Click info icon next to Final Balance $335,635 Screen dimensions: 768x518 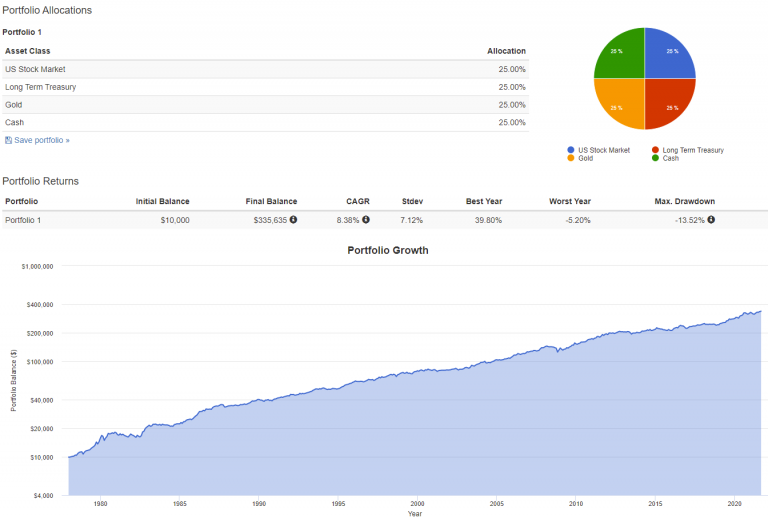(293, 220)
